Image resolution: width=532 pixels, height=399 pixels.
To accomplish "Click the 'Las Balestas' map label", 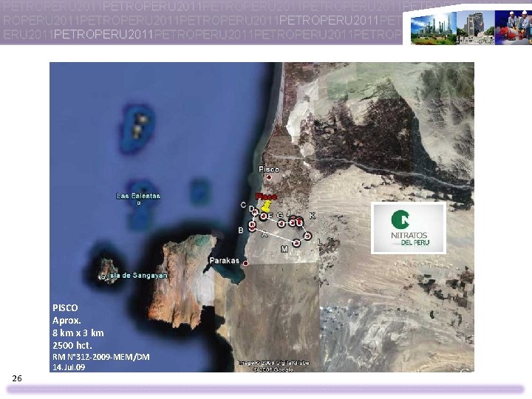I will point(138,196).
